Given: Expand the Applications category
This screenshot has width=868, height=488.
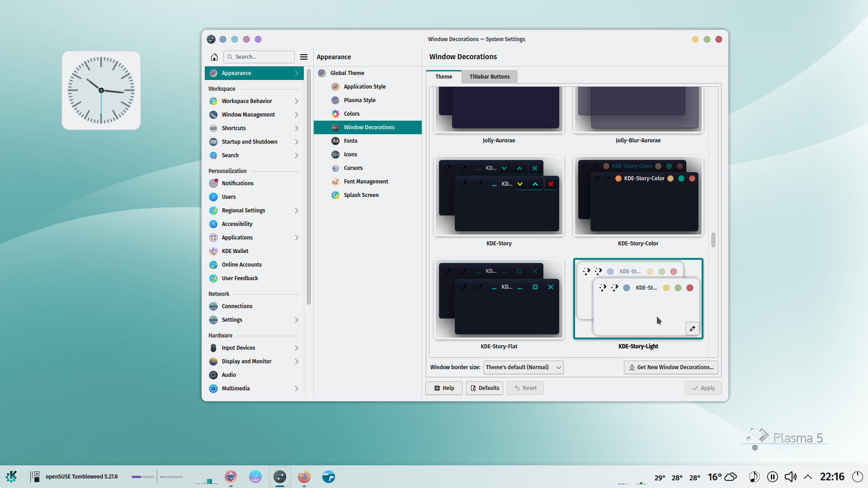Looking at the screenshot, I should (254, 238).
